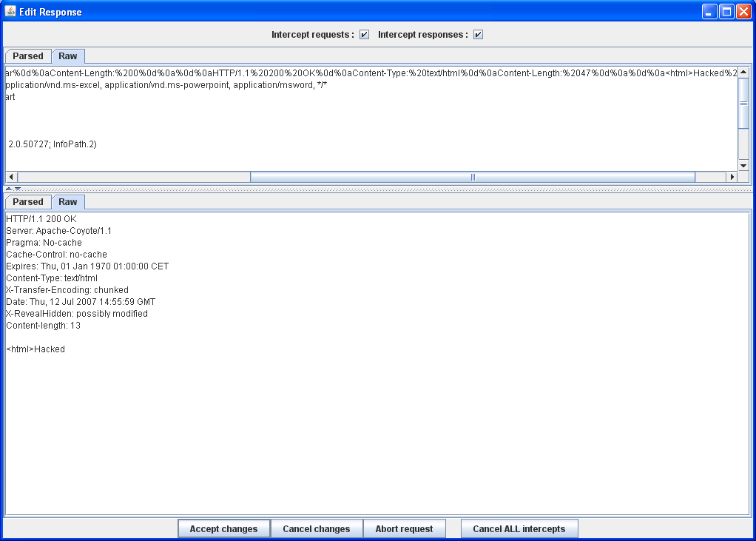Click the request pane's left scroll arrow
This screenshot has width=756, height=541.
[x=11, y=177]
